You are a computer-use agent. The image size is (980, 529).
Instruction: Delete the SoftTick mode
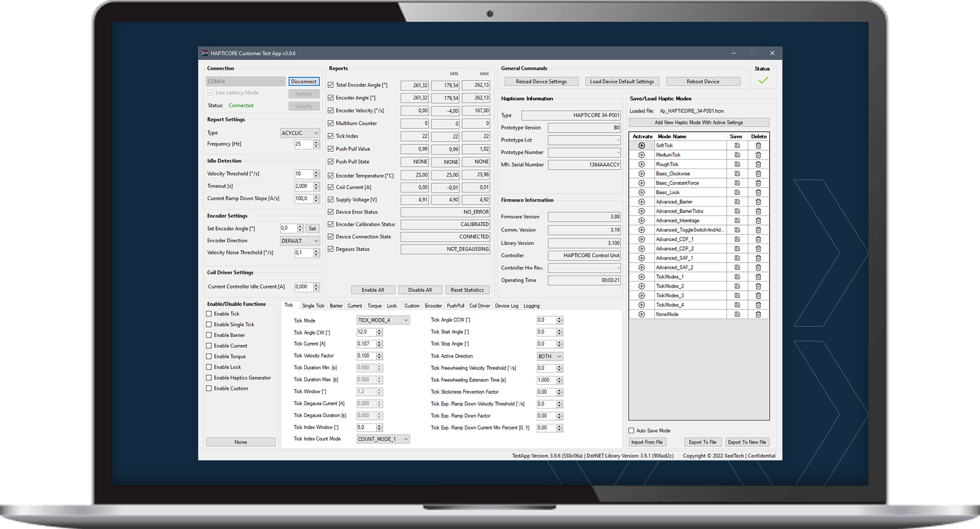pyautogui.click(x=758, y=146)
